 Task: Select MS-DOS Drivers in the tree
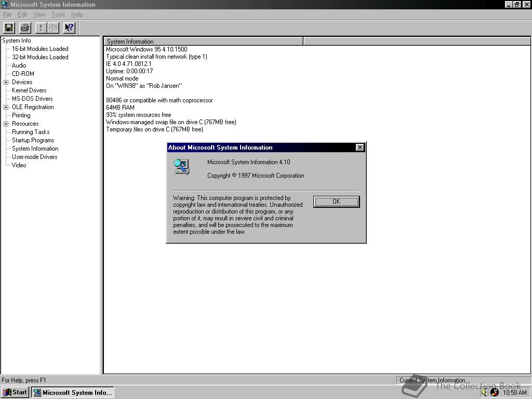click(32, 99)
